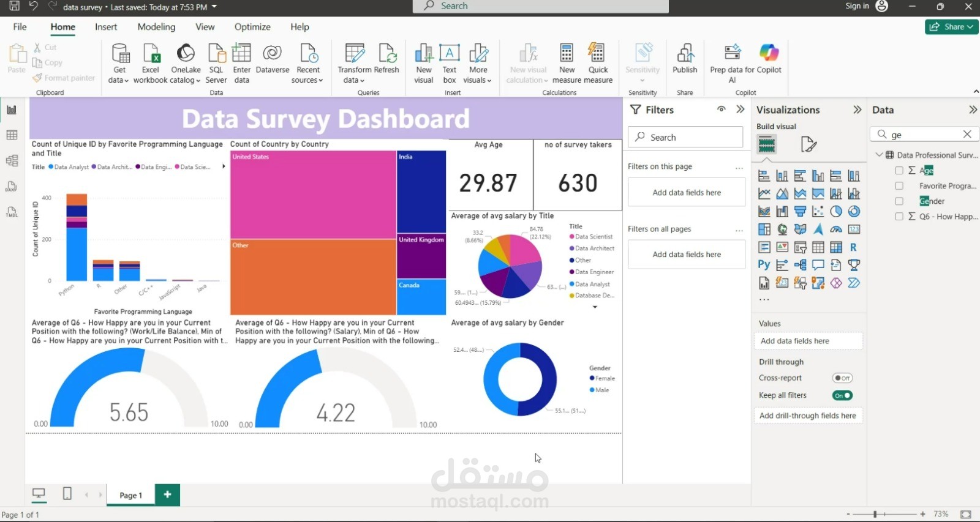Add a new report page
This screenshot has height=522, width=980.
(x=167, y=494)
